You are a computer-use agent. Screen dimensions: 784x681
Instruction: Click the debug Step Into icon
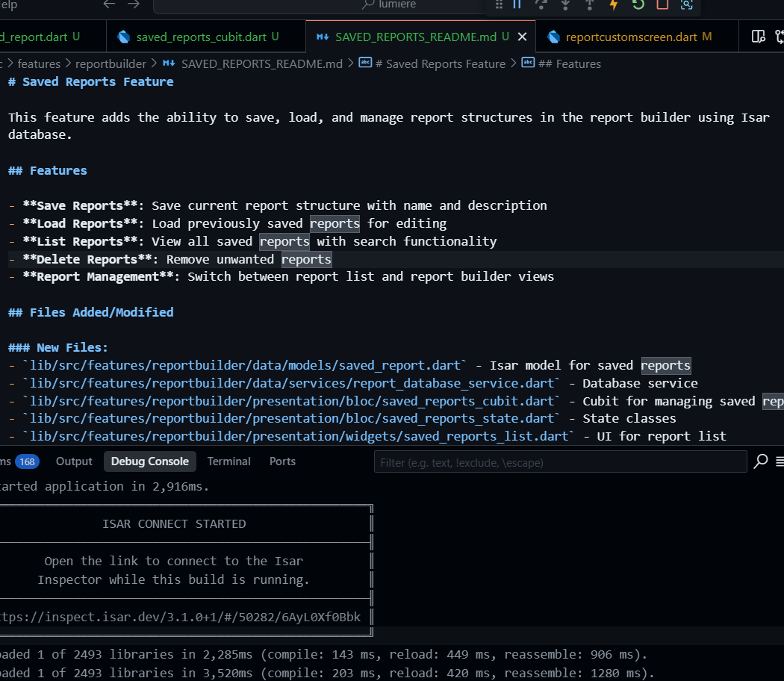click(x=565, y=4)
